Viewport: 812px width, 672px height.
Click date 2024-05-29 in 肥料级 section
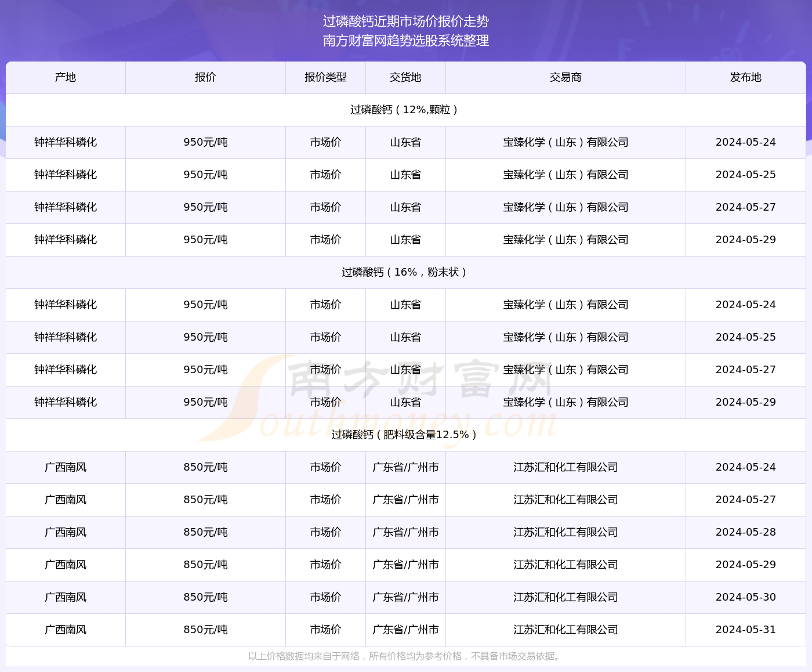pyautogui.click(x=745, y=565)
